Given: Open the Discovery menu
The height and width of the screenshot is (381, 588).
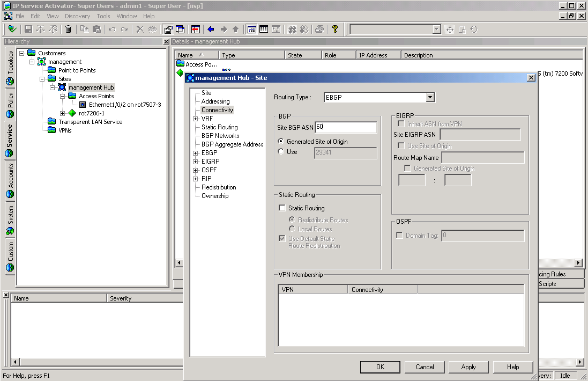Looking at the screenshot, I should (x=77, y=16).
